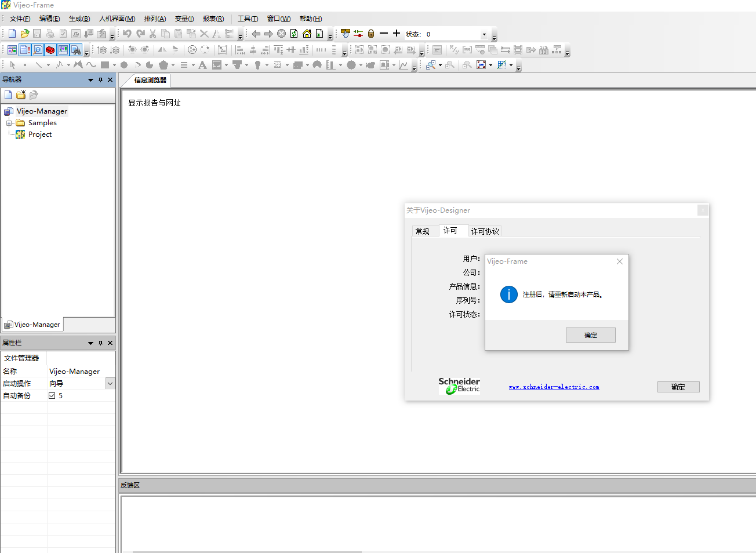Toggle the pin on the 导航器 panel
This screenshot has height=553, width=756.
[100, 80]
